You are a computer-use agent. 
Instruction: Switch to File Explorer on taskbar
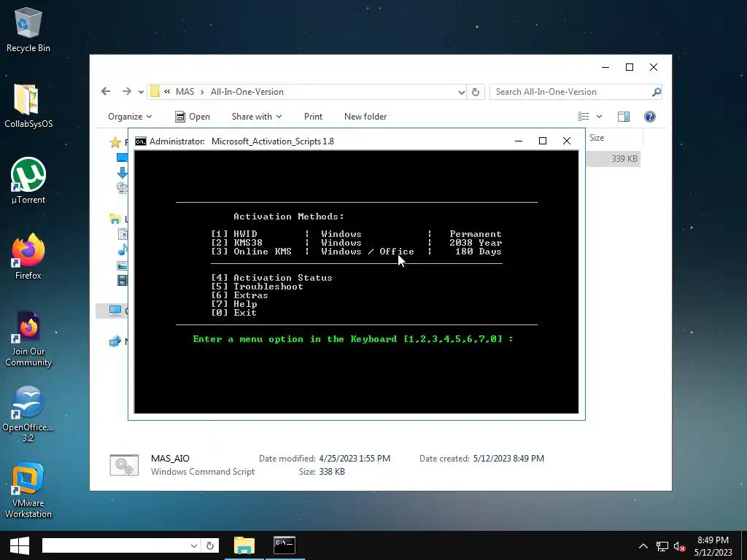pos(244,545)
